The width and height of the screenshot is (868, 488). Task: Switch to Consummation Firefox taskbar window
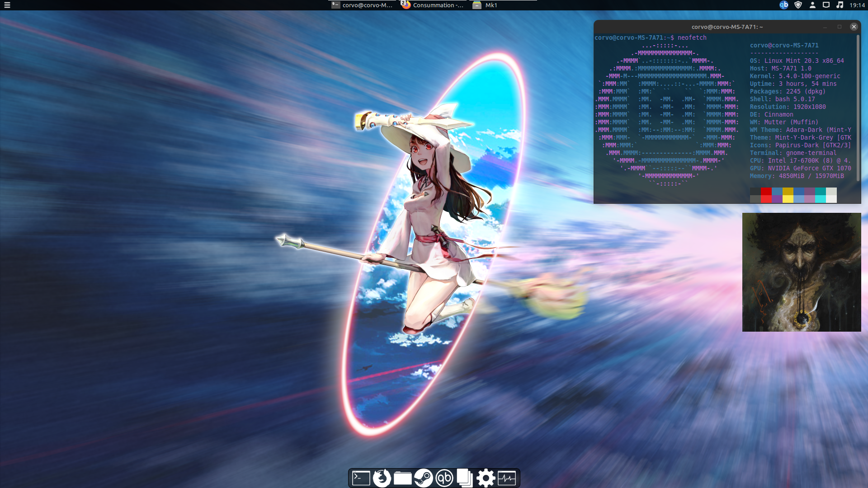point(433,5)
